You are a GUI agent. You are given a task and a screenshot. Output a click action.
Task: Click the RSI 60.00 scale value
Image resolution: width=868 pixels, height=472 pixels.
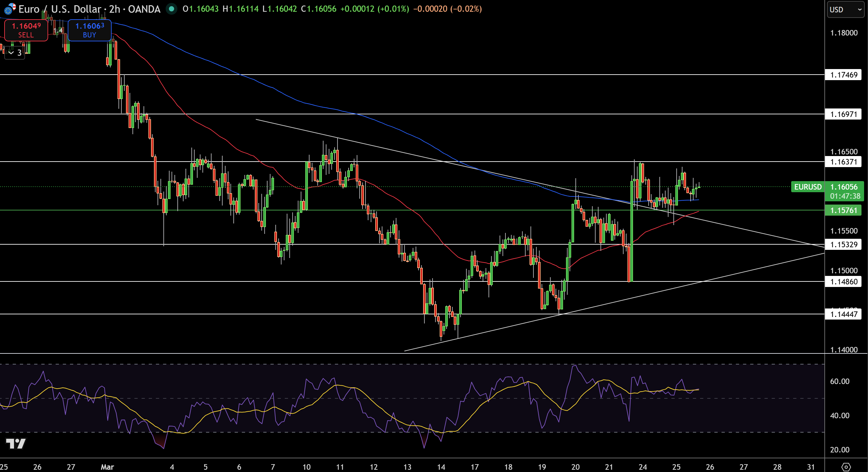[840, 381]
